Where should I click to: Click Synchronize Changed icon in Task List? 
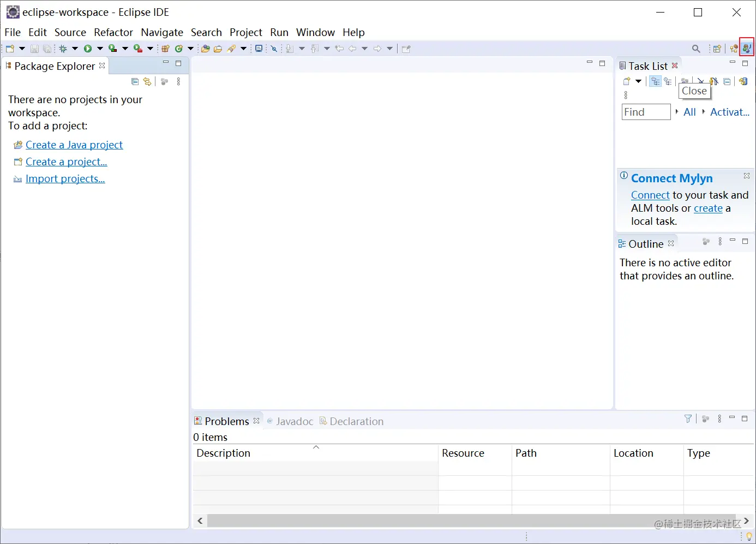pyautogui.click(x=743, y=81)
